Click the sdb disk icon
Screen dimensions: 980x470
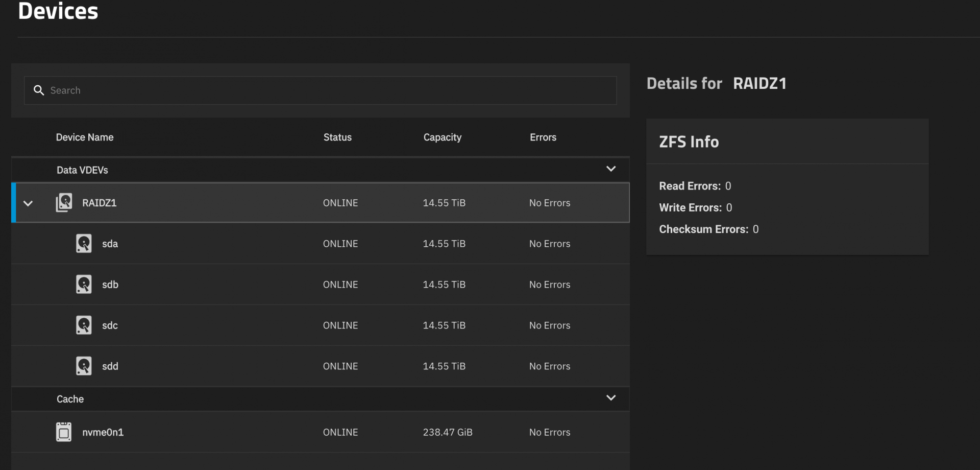(x=84, y=285)
